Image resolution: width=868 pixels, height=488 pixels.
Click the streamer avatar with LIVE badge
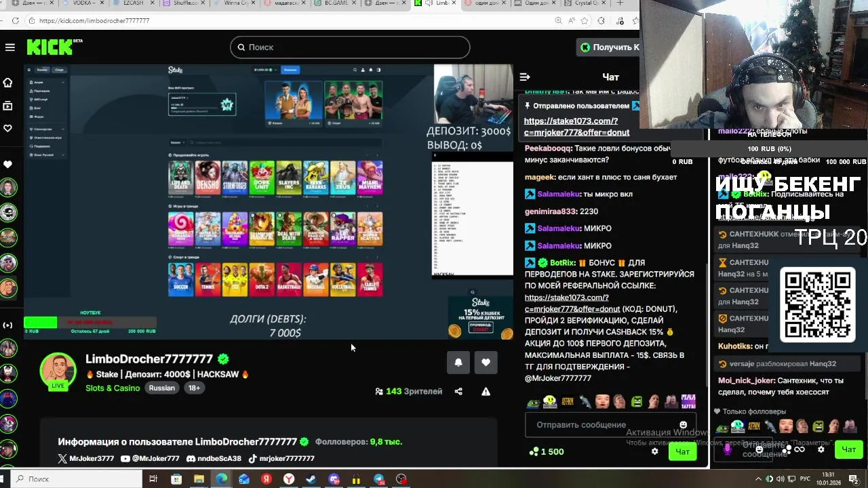click(x=58, y=371)
